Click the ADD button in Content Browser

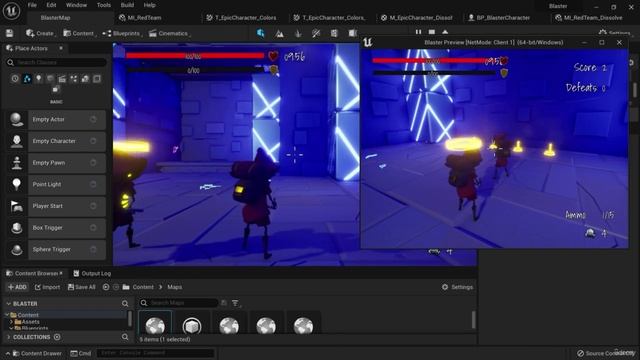point(17,287)
